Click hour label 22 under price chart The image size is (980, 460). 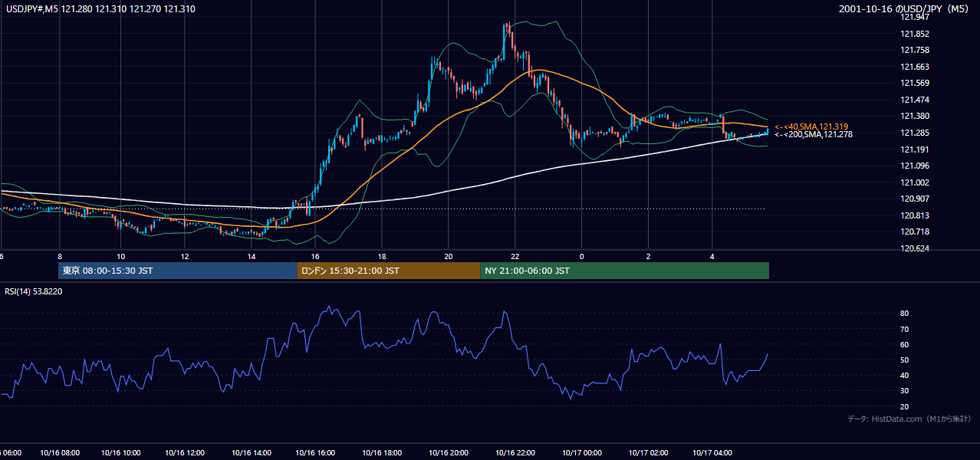(515, 256)
